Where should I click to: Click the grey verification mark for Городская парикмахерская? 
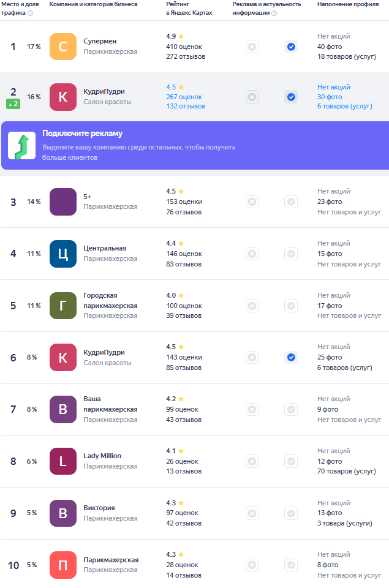click(291, 306)
